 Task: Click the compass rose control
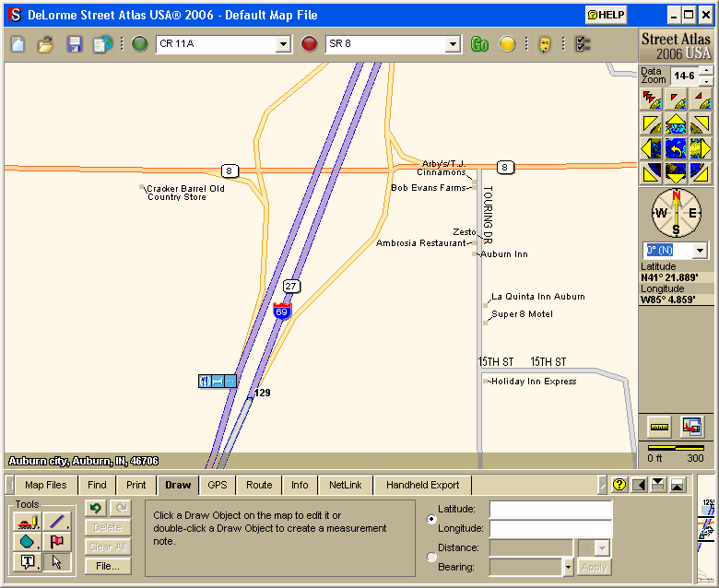[676, 213]
